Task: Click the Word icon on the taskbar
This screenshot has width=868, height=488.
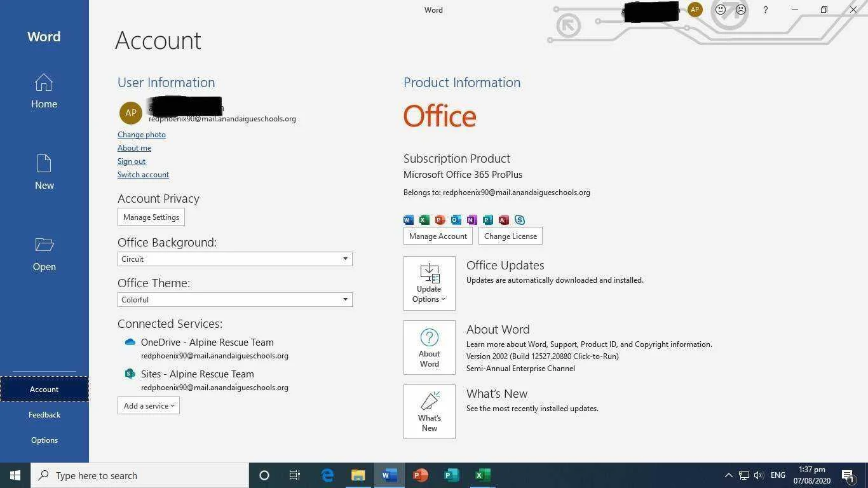Action: tap(390, 475)
